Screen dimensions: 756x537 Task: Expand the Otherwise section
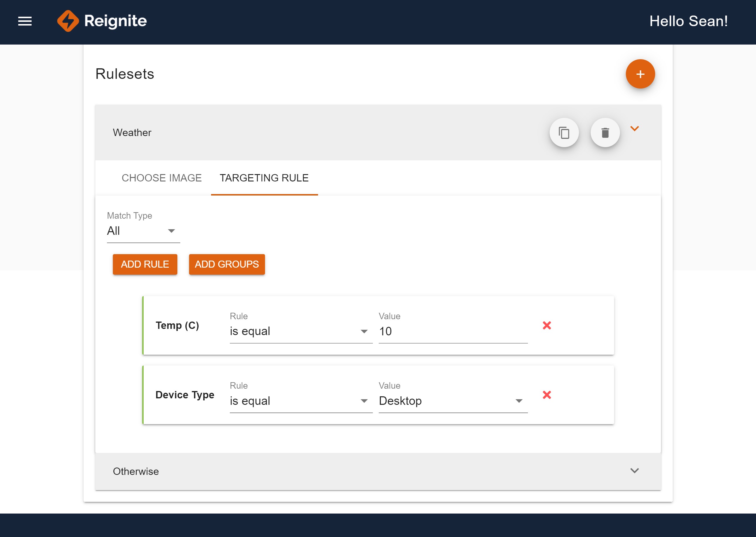click(x=634, y=470)
